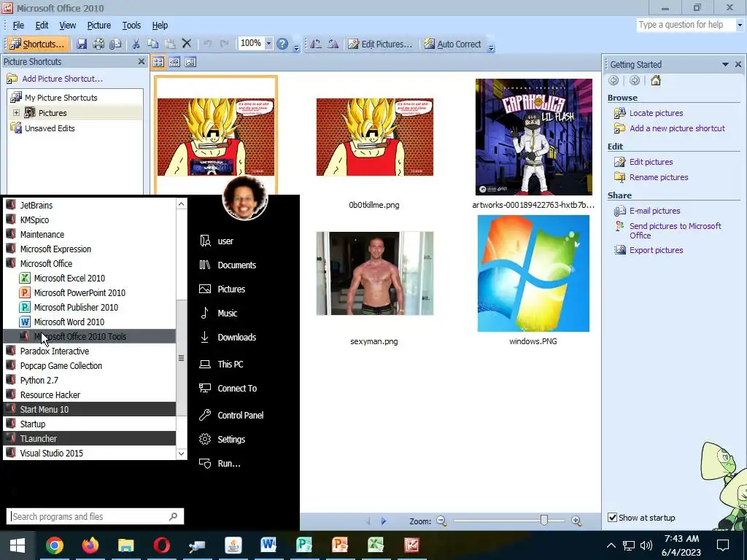Select the windows.PNG thumbnail
747x560 pixels.
click(533, 273)
